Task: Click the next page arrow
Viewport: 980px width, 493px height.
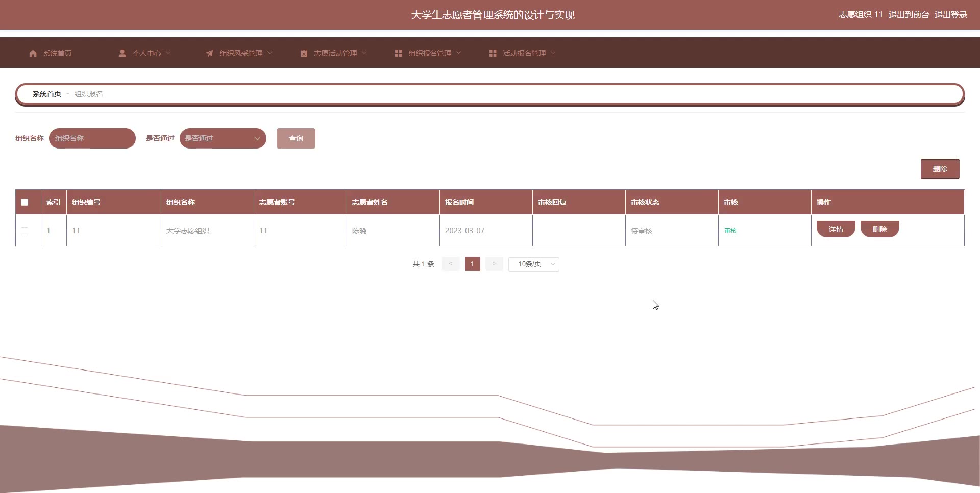Action: 494,264
